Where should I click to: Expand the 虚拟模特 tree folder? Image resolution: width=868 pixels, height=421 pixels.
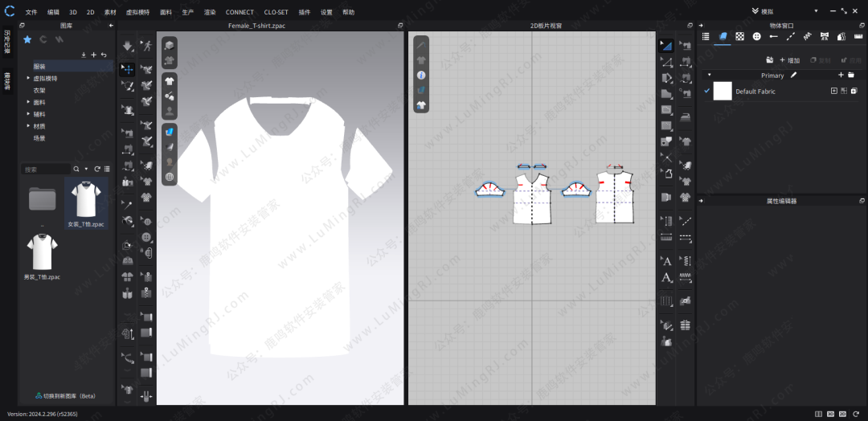click(x=29, y=78)
